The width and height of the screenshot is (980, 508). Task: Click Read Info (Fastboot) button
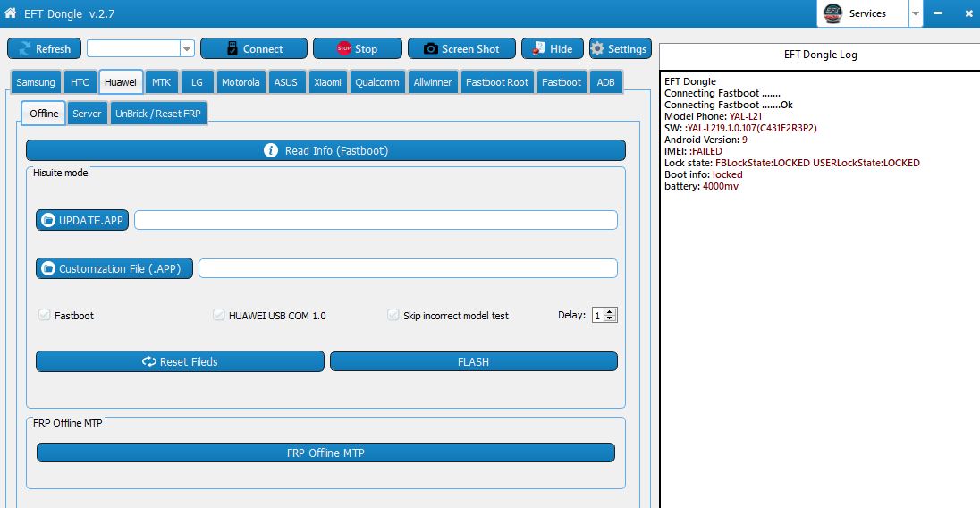click(325, 150)
